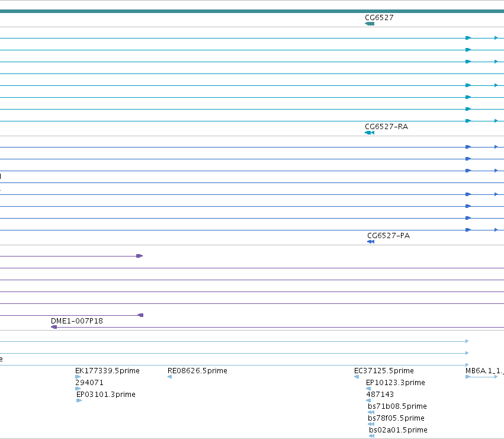This screenshot has width=504, height=439.
Task: Click the CG6527-RA transcript glyph
Action: [370, 133]
